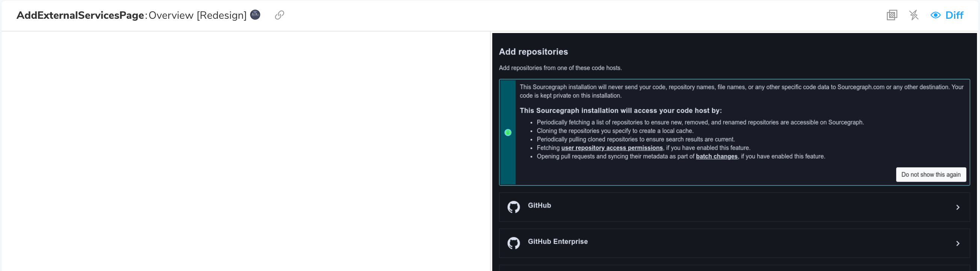Select the GitHub Enterprise code host label
980x271 pixels.
point(557,241)
